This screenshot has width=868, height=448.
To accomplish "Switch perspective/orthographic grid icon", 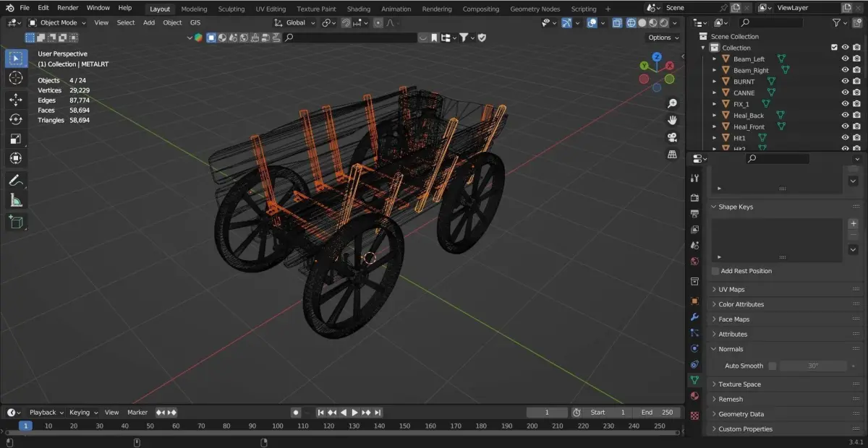I will [x=672, y=154].
